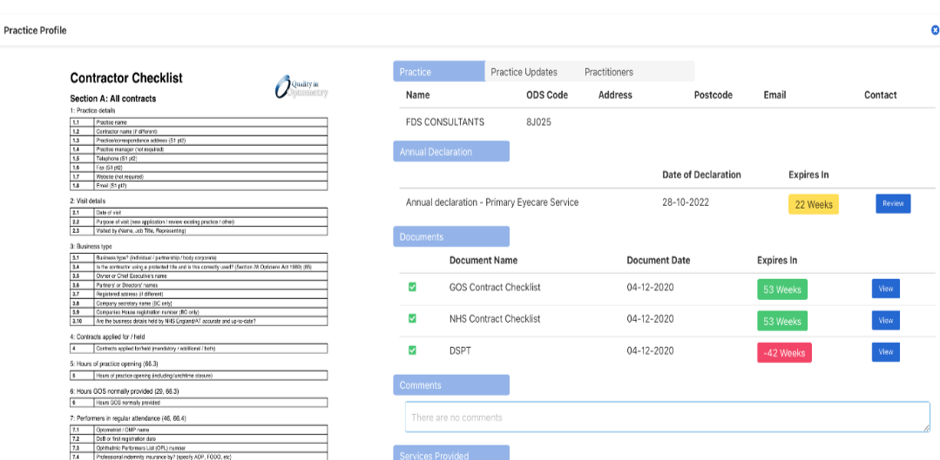Click the Quality in Optometry logo
Image resolution: width=940 pixels, height=460 pixels.
[x=302, y=86]
